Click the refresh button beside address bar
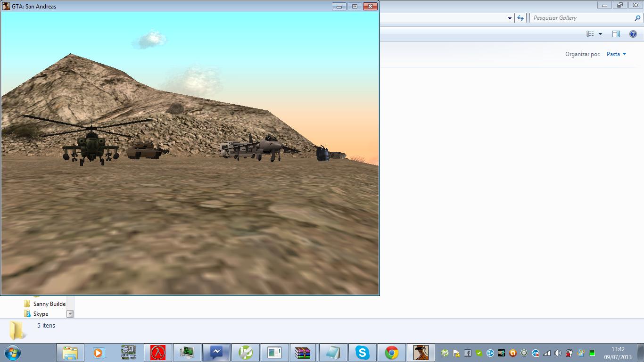Screen dimensions: 644x362 click(x=520, y=18)
